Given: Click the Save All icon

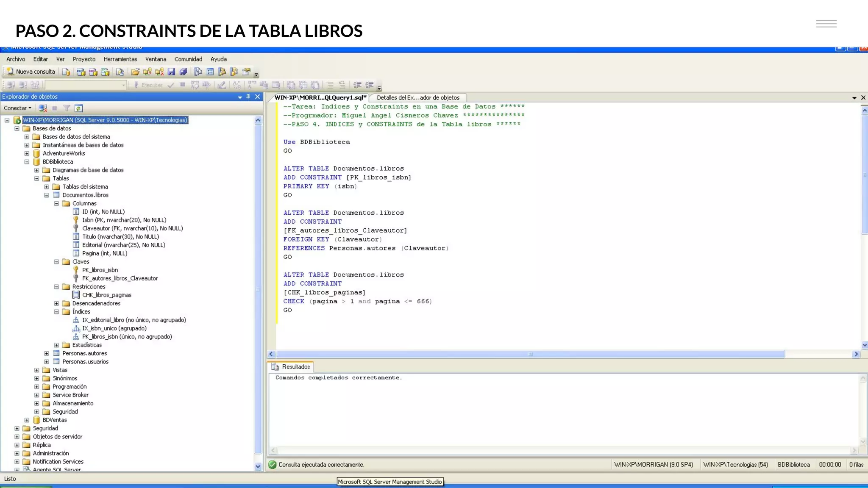Looking at the screenshot, I should click(x=183, y=72).
